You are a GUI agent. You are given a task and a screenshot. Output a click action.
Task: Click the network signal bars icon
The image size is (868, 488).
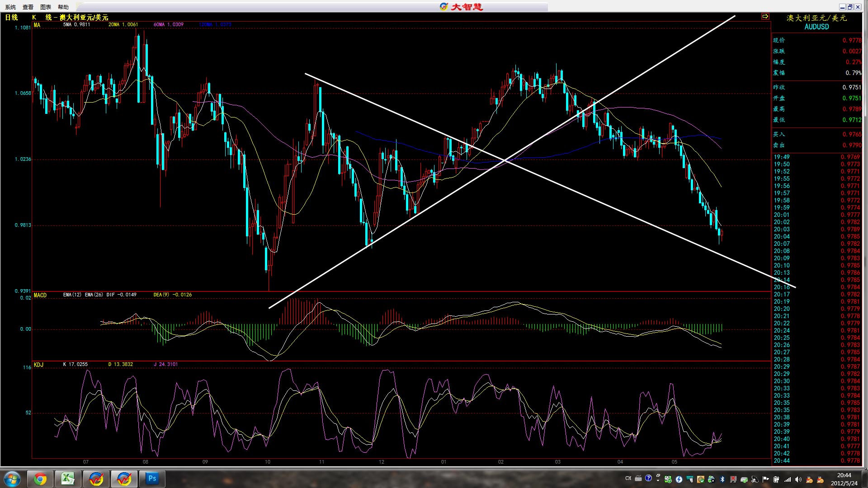pos(788,479)
